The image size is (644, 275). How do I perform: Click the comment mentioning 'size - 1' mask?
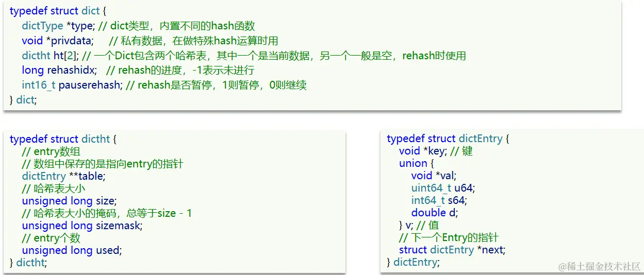[x=107, y=213]
